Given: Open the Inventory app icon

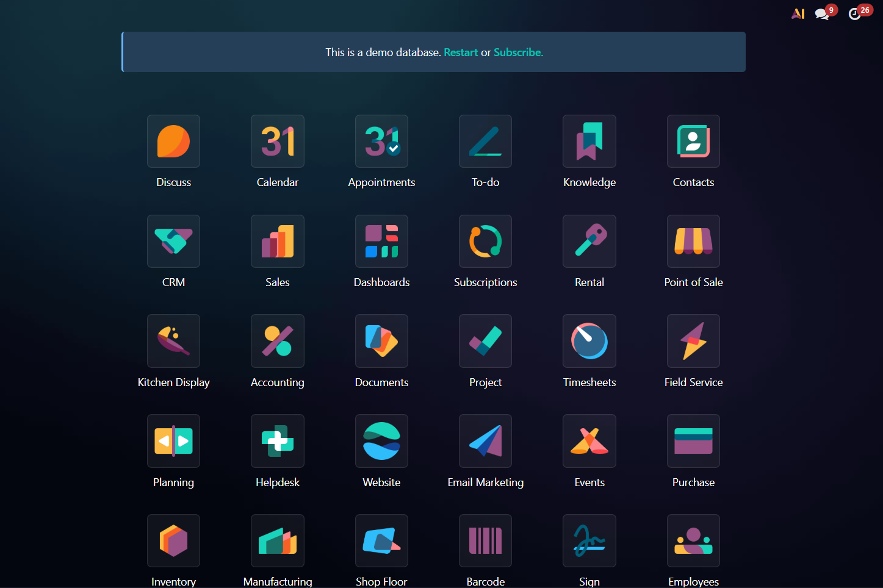Looking at the screenshot, I should point(173,541).
